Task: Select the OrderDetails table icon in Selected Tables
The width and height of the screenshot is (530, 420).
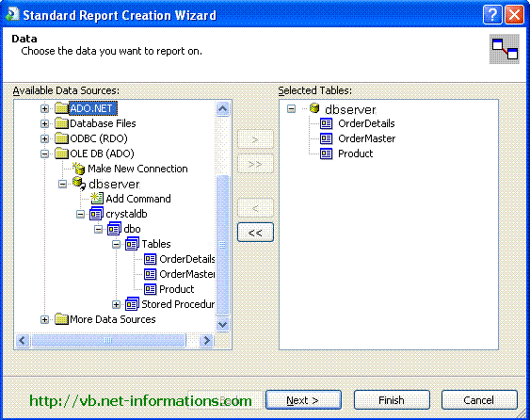Action: point(326,123)
